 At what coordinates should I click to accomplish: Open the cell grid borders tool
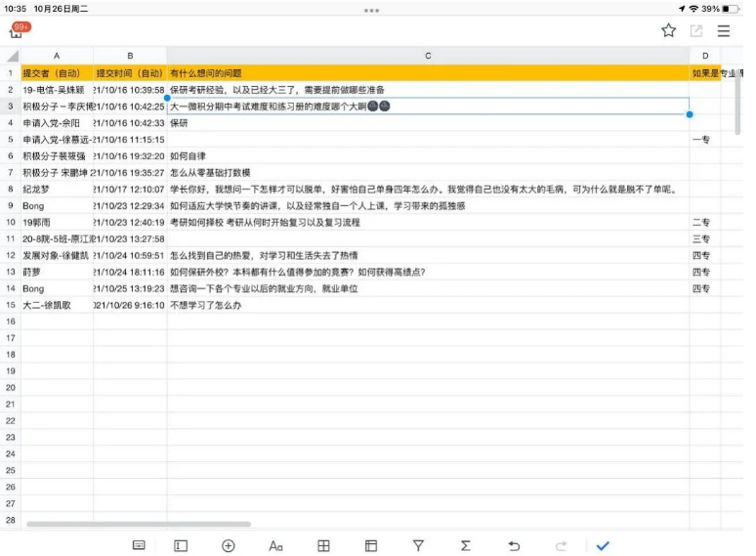[323, 545]
